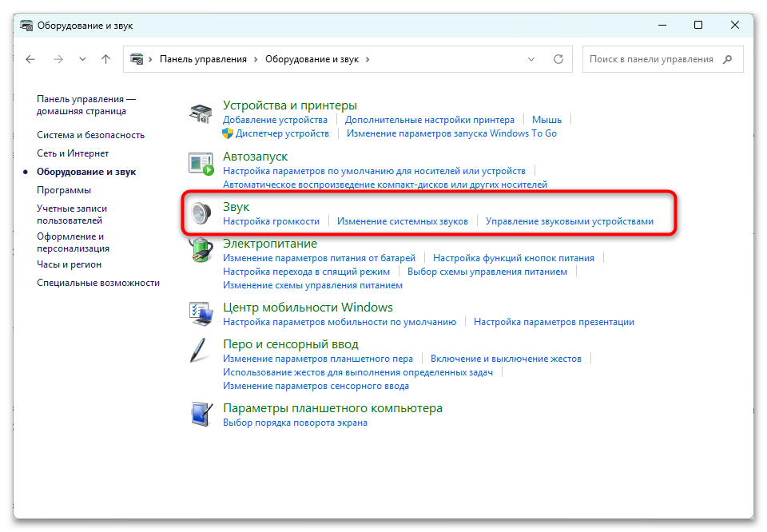Open the Устройства и принтеры heading

coord(290,105)
